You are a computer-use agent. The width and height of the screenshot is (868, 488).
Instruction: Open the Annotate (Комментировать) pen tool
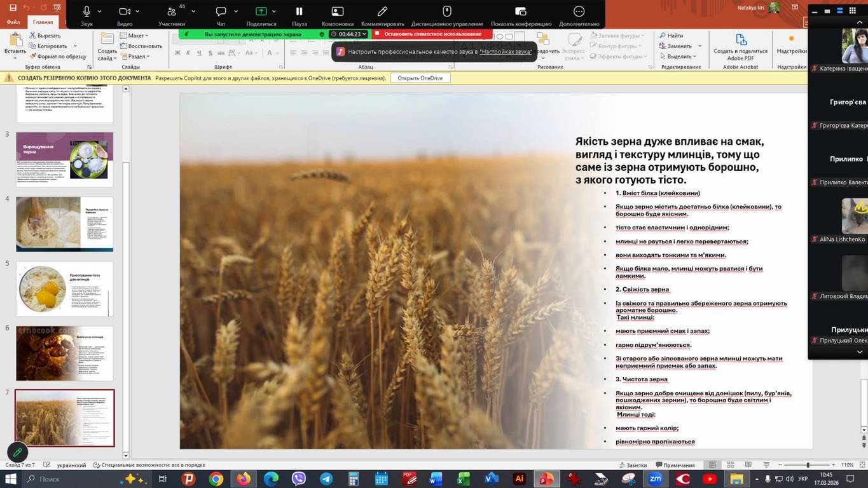pyautogui.click(x=382, y=12)
